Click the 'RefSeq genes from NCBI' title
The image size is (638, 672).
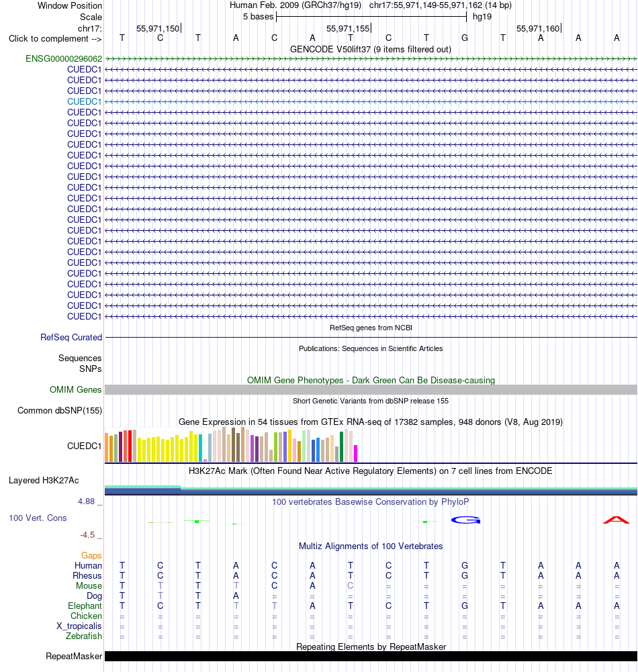(371, 328)
